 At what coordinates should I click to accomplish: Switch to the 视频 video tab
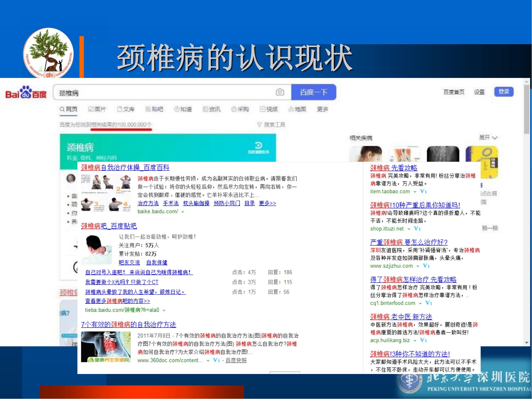pyautogui.click(x=269, y=109)
